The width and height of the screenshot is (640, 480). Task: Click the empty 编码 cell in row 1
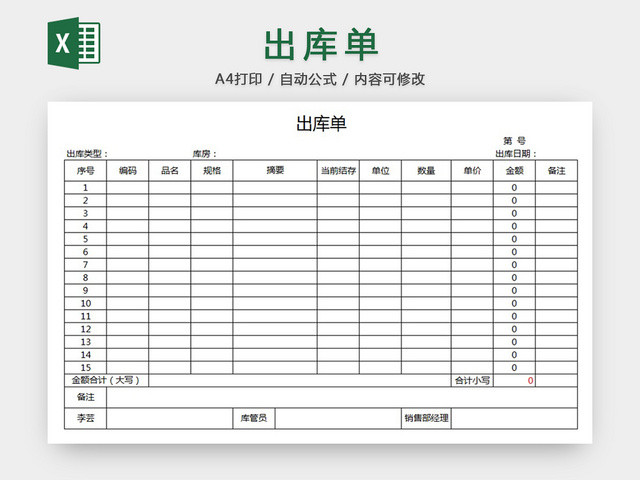[x=127, y=188]
